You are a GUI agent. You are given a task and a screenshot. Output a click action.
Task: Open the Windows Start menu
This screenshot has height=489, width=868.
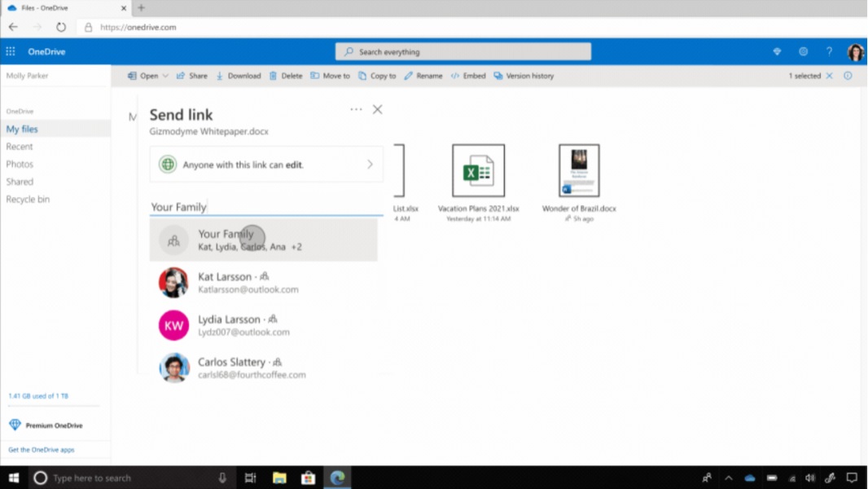click(13, 478)
